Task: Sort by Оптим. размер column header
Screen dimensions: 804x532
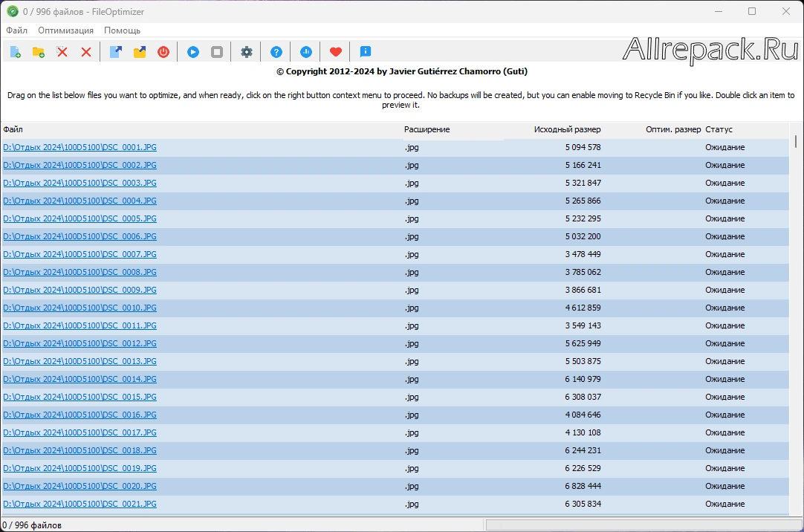Action: click(672, 130)
